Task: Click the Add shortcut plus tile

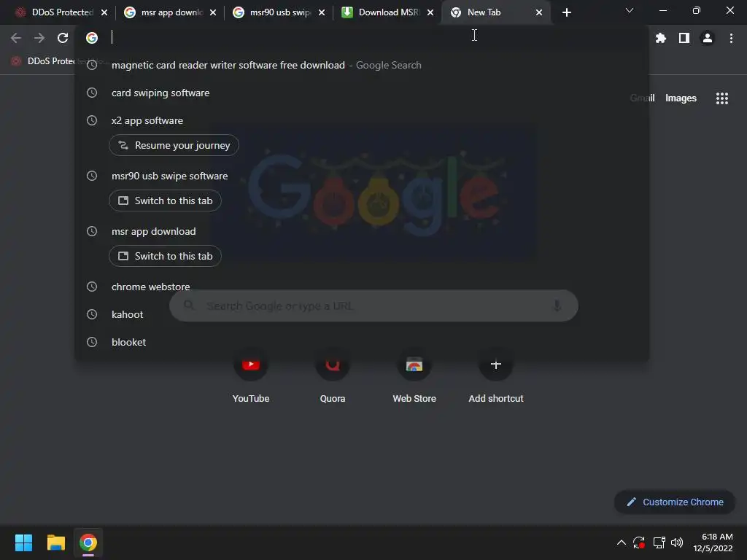Action: click(x=496, y=377)
